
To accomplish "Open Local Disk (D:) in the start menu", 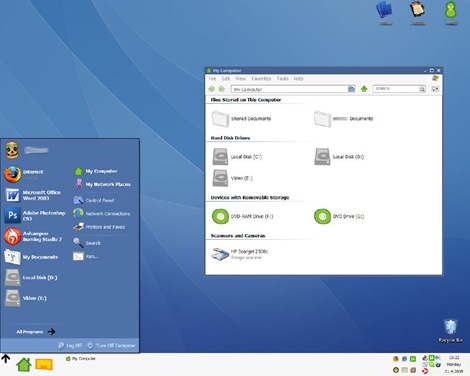I will point(31,278).
